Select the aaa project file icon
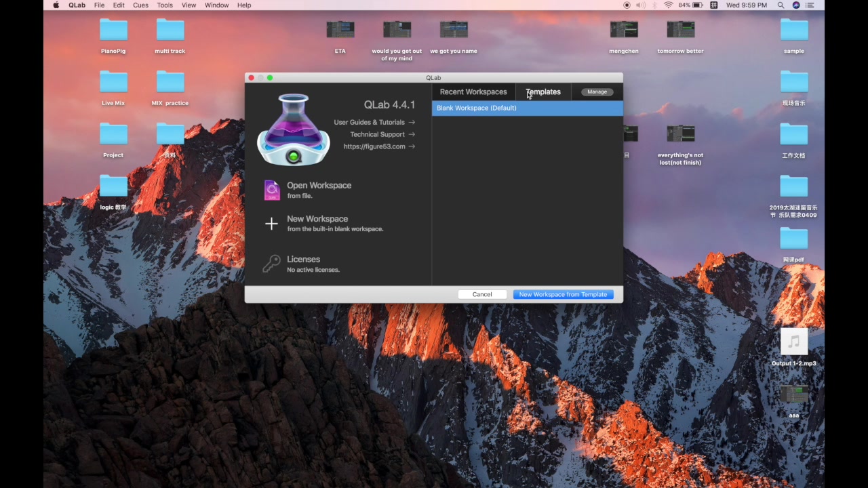Image resolution: width=868 pixels, height=488 pixels. [794, 394]
